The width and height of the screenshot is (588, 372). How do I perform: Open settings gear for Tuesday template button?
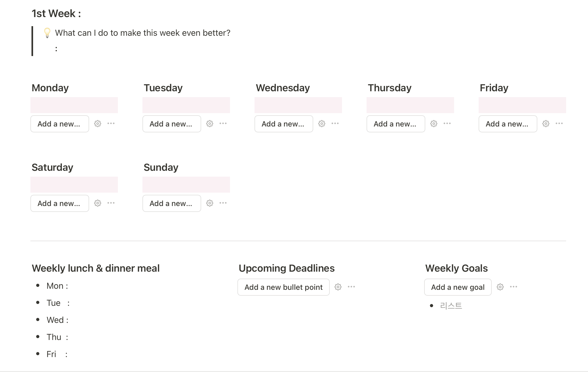tap(210, 124)
